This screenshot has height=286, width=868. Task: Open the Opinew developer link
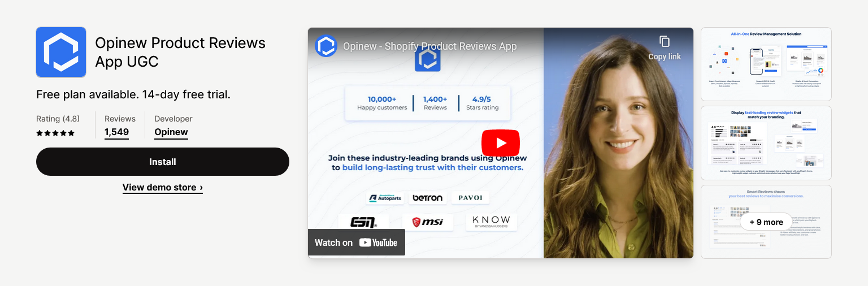tap(171, 132)
